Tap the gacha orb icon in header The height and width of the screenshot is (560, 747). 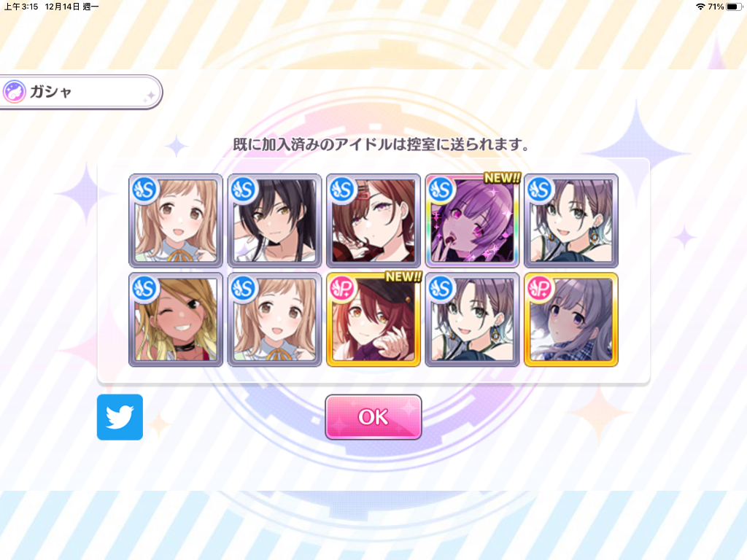[x=14, y=91]
